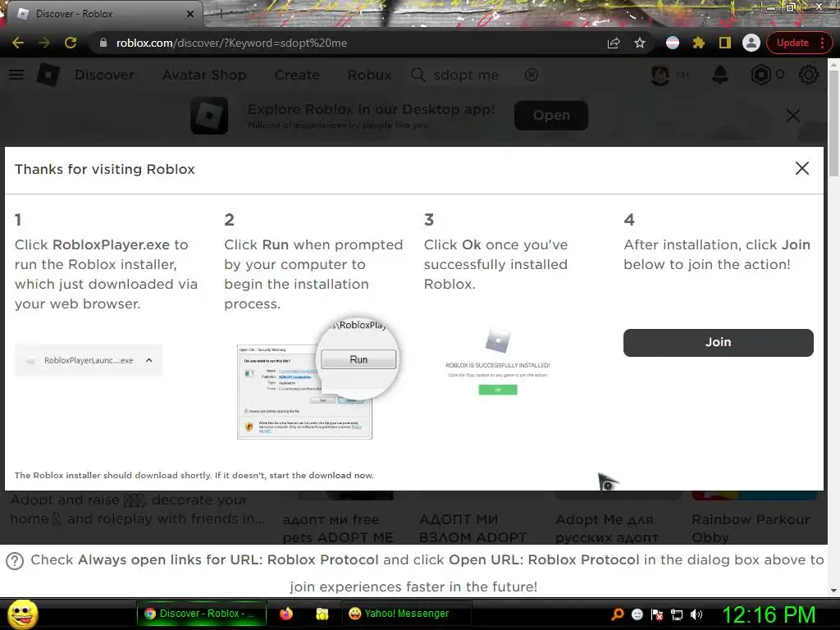This screenshot has height=630, width=840.
Task: Open the file explorer taskbar icon
Action: pyautogui.click(x=322, y=614)
